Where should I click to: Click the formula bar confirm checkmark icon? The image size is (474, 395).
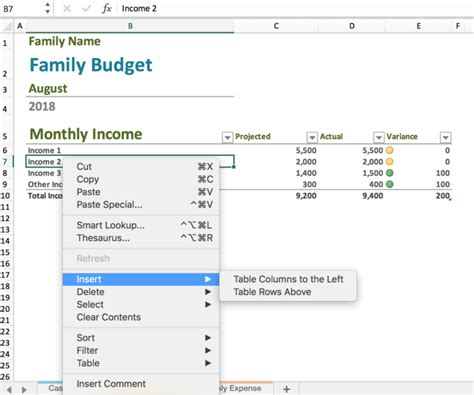87,8
